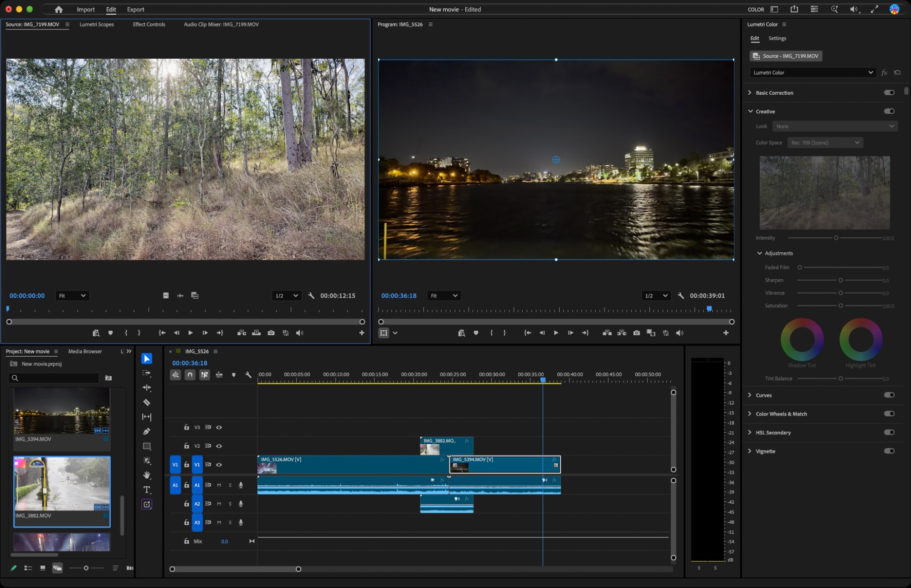Open the Export tab

pos(135,9)
